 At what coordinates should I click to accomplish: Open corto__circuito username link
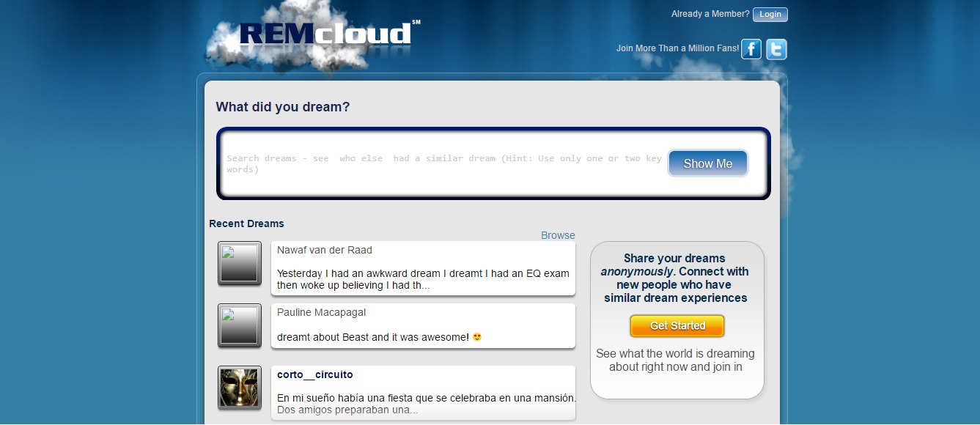pos(315,374)
